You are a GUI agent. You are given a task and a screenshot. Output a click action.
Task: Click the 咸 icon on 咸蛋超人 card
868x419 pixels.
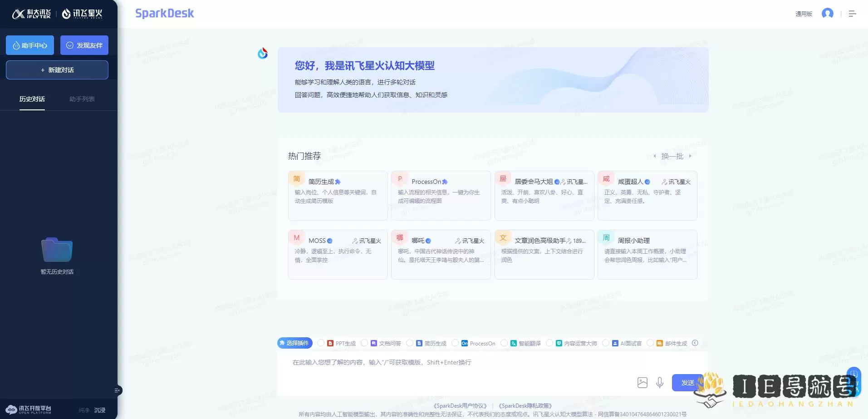coord(606,179)
